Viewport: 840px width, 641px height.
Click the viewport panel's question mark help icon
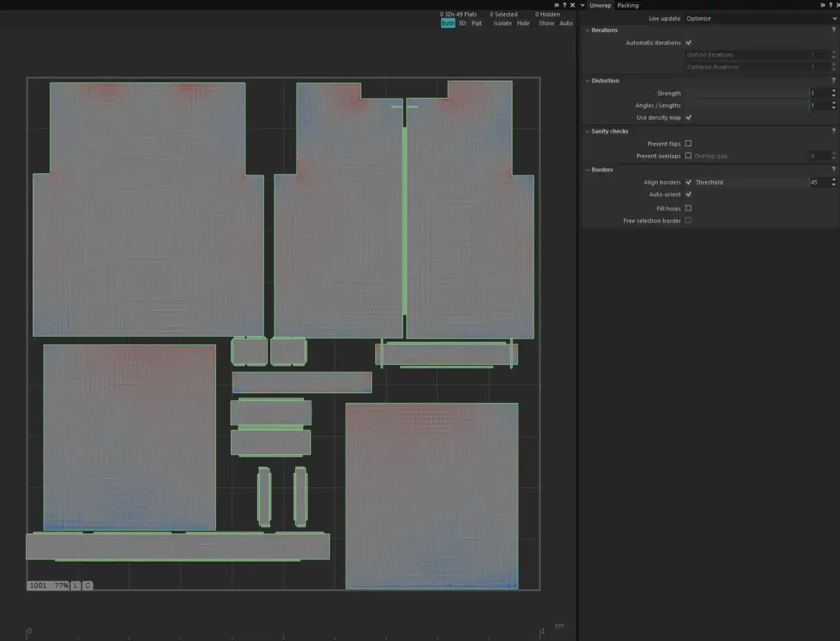point(565,5)
